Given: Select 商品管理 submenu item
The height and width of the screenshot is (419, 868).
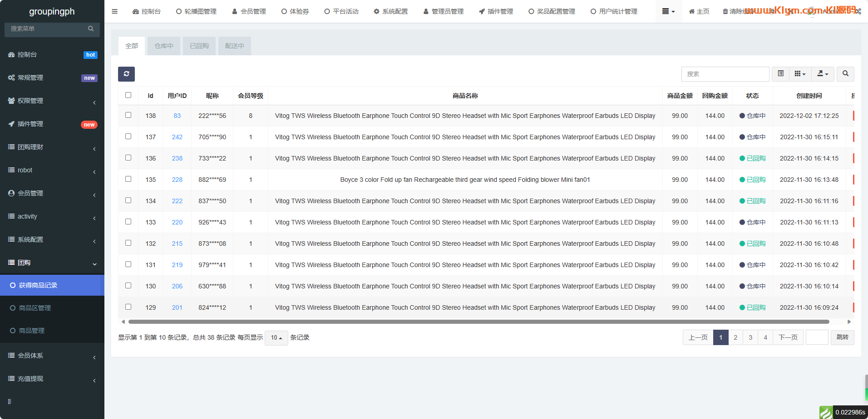Looking at the screenshot, I should click(52, 331).
